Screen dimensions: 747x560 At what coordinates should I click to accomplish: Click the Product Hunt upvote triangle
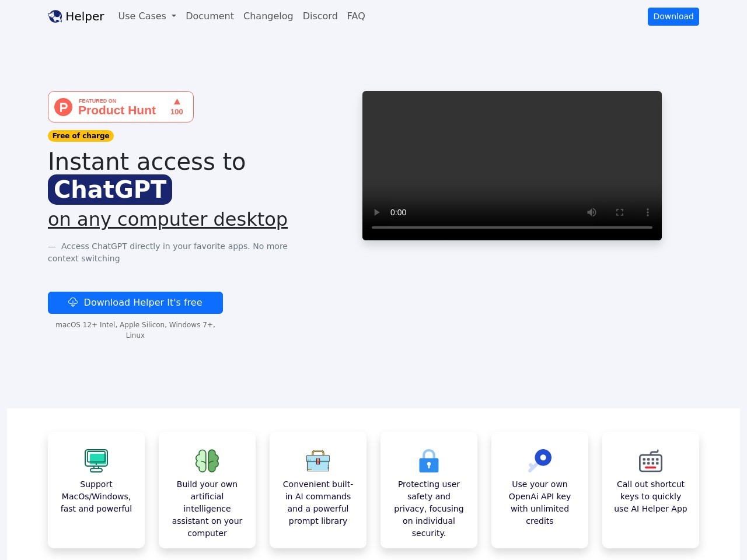point(177,101)
